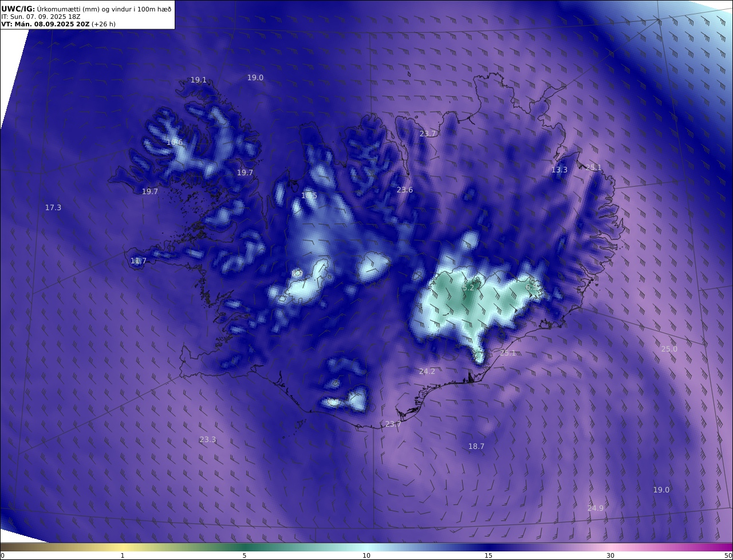This screenshot has height=560, width=733.
Task: Click the 23.3 value over the southwestern ocean
Action: point(208,439)
